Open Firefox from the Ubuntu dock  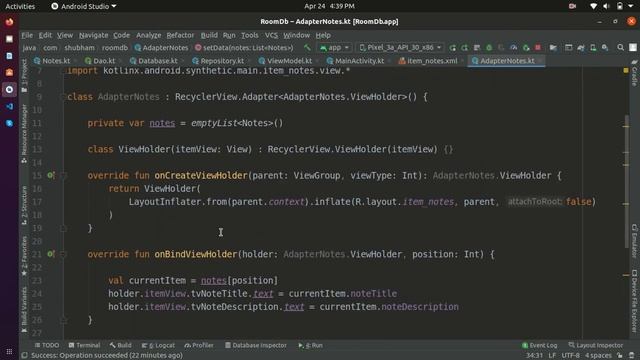9,22
